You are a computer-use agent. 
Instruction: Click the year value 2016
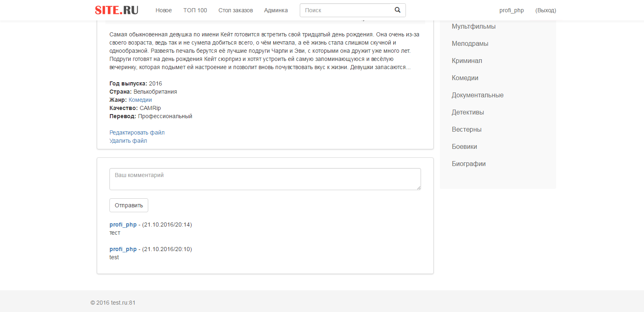pos(156,83)
